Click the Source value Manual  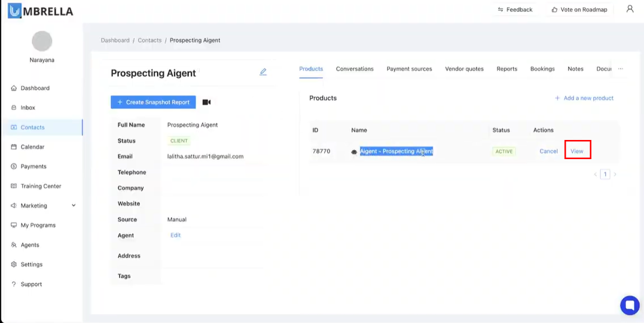pyautogui.click(x=176, y=220)
